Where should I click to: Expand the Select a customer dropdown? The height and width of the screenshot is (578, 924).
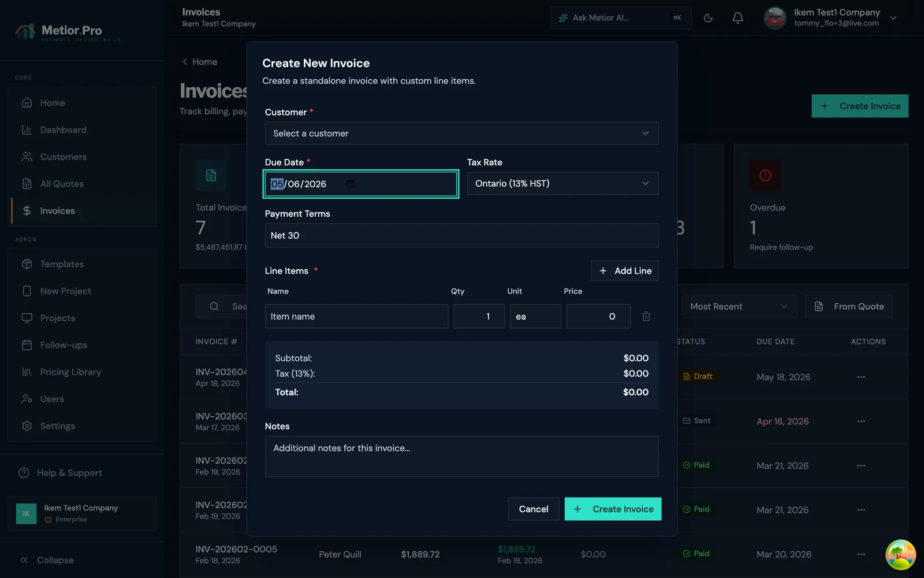(x=461, y=134)
